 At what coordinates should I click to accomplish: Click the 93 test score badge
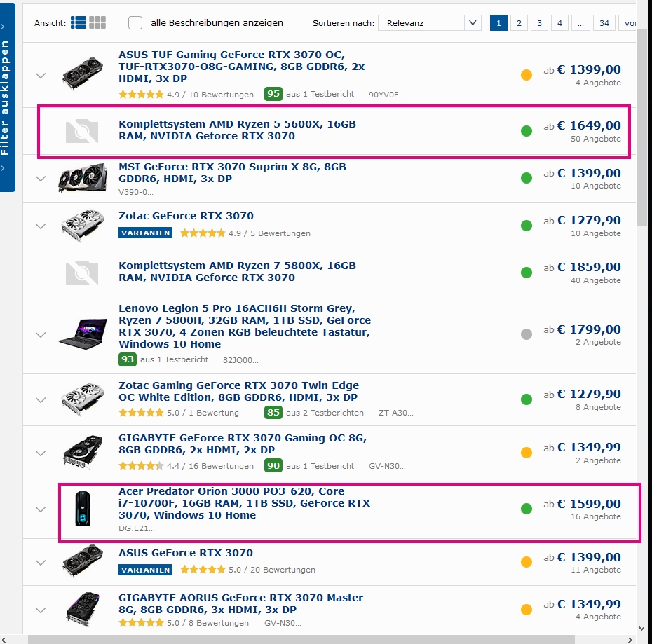127,359
